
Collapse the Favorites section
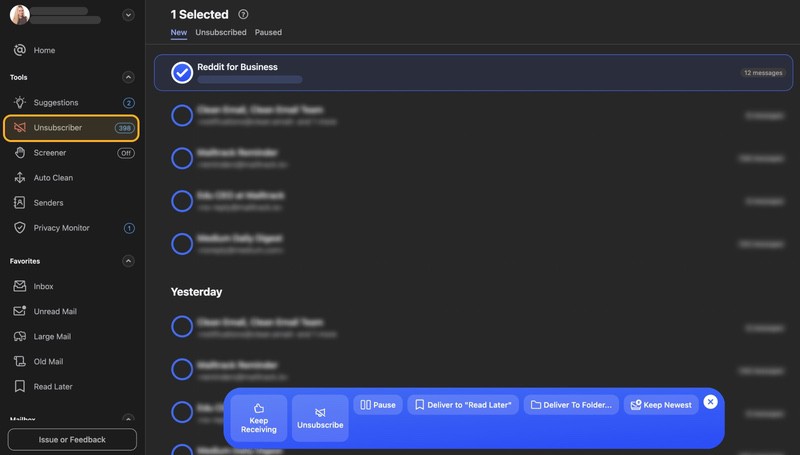[x=129, y=261]
